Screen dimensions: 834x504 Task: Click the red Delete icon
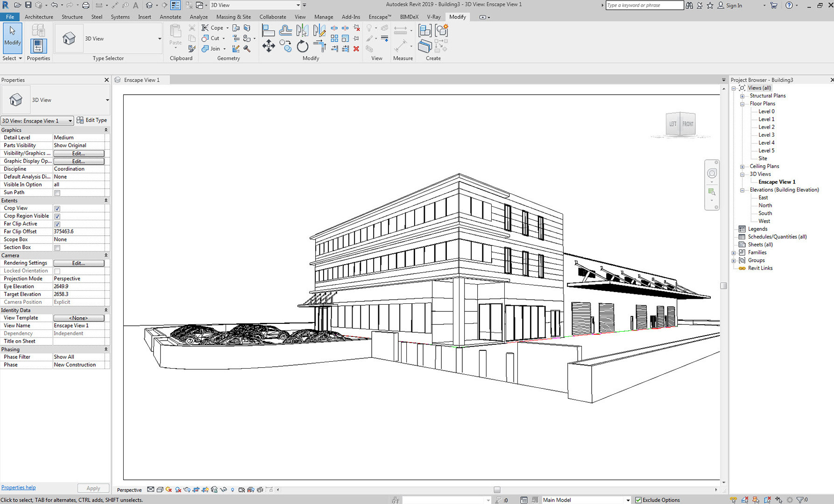point(356,49)
